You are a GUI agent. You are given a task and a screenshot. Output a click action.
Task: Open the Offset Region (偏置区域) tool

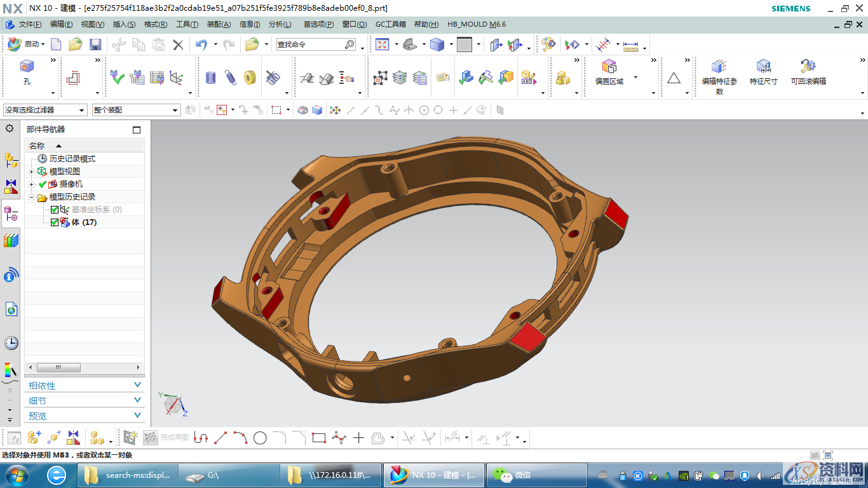(x=609, y=71)
